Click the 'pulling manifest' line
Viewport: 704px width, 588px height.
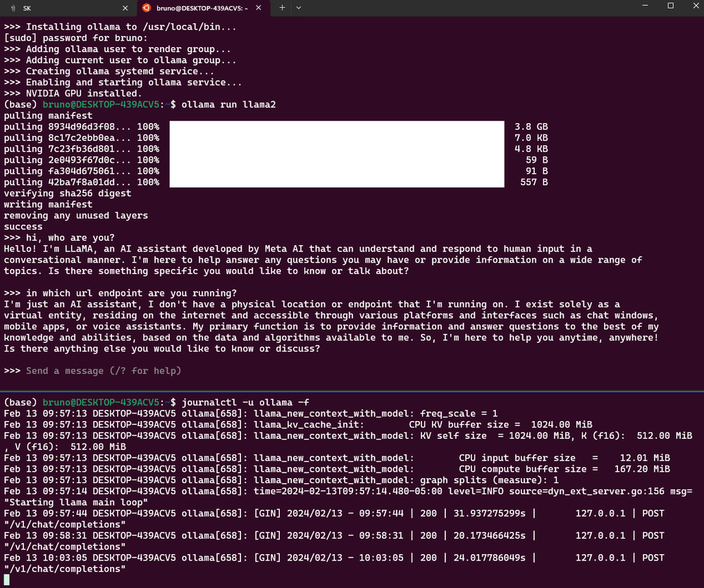(48, 115)
